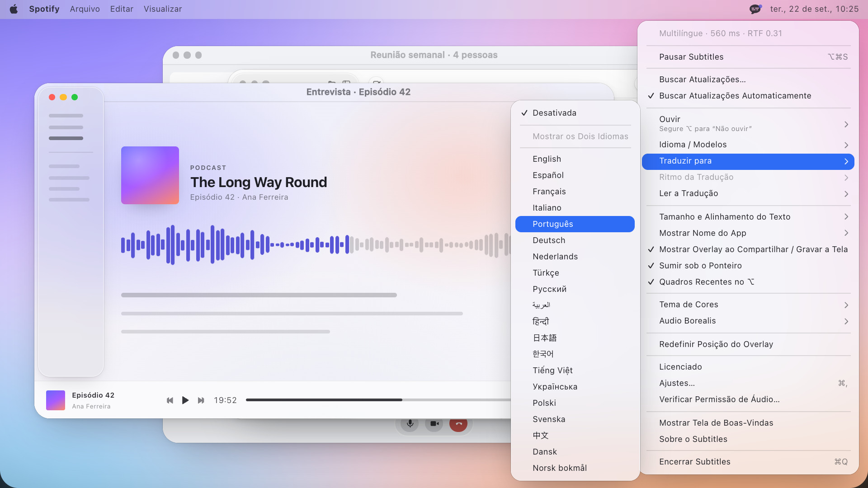Choose Pausar Subtitles
868x488 pixels.
[x=748, y=57]
